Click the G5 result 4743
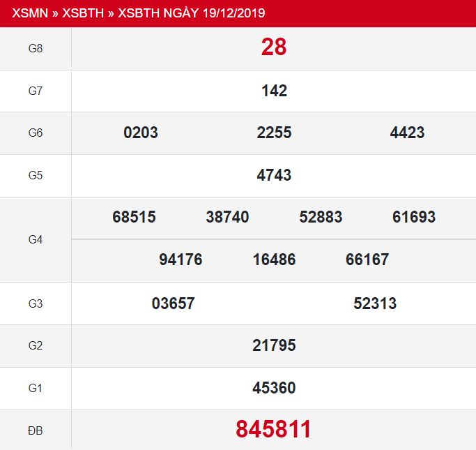This screenshot has width=476, height=450. click(x=274, y=175)
